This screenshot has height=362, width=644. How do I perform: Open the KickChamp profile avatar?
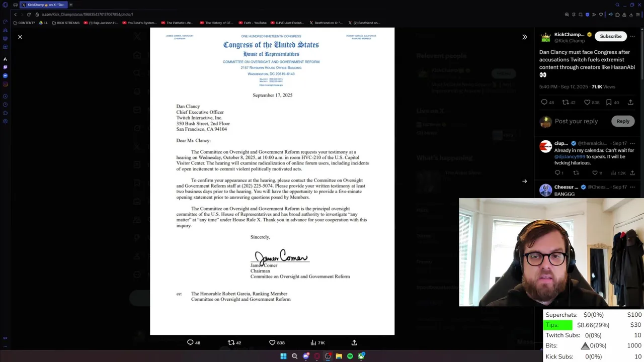(545, 38)
